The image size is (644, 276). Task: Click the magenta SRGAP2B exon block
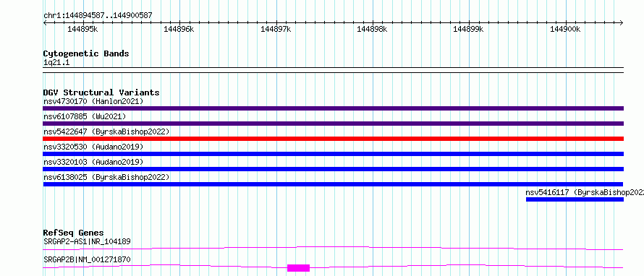tap(298, 268)
